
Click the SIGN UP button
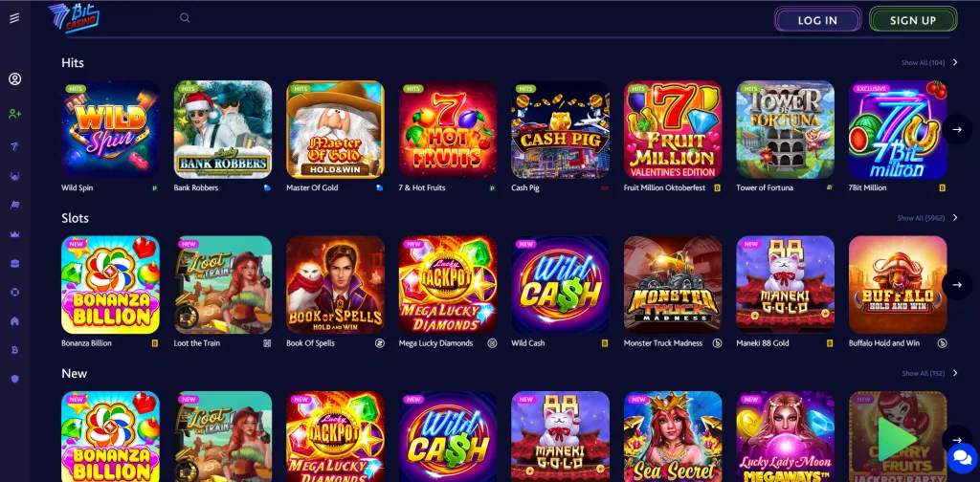[912, 20]
